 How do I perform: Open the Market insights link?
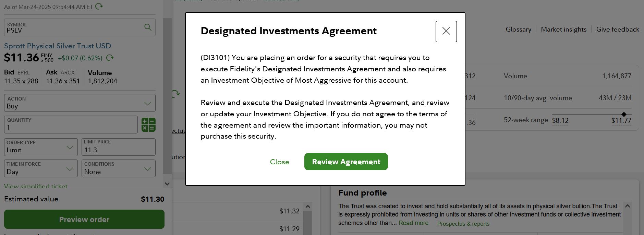point(563,30)
